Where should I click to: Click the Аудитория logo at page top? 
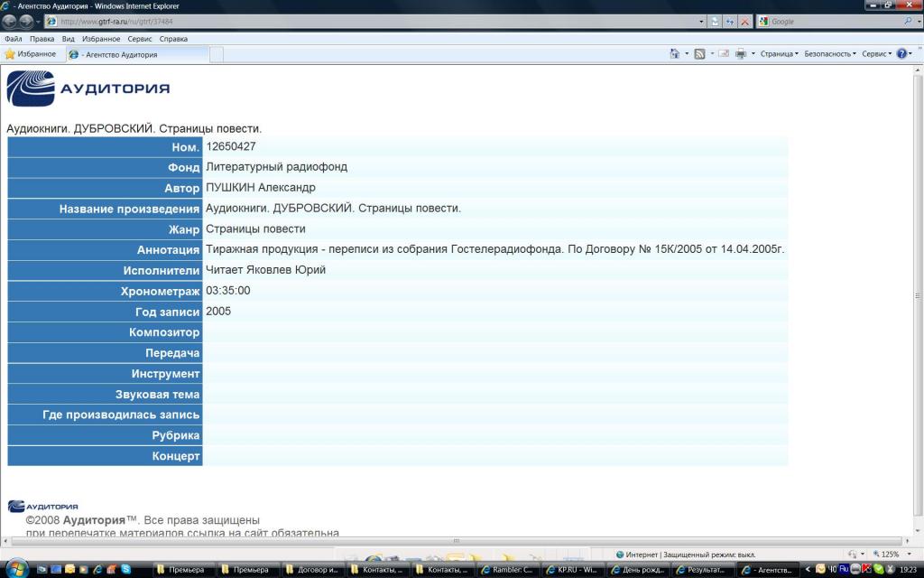(88, 89)
